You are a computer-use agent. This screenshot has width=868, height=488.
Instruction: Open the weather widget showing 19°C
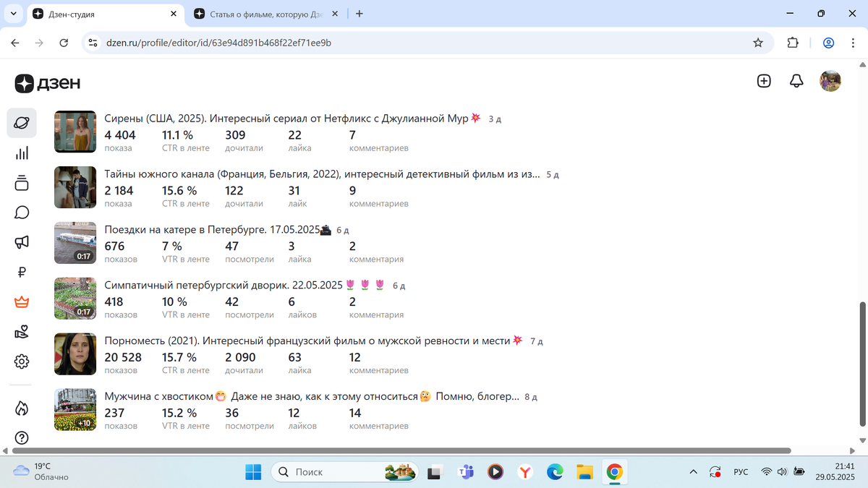(41, 471)
